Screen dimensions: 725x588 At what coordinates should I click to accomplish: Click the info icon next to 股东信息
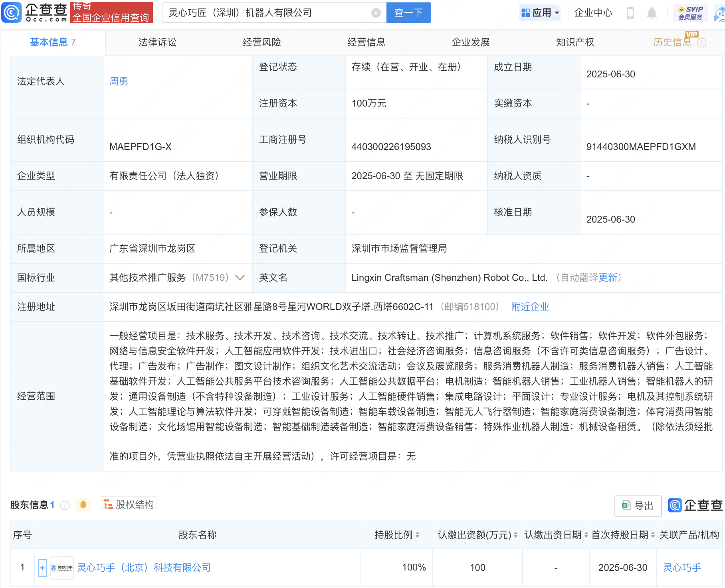click(x=65, y=505)
